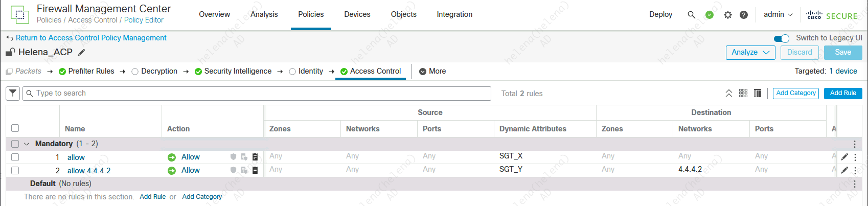Open the admin user menu
Viewport: 868px width, 206px height.
coord(778,15)
